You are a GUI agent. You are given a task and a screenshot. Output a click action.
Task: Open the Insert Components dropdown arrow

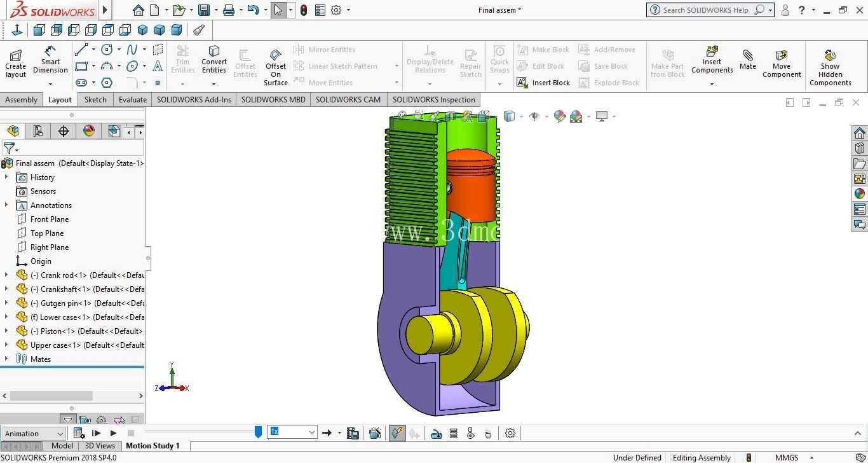click(712, 84)
